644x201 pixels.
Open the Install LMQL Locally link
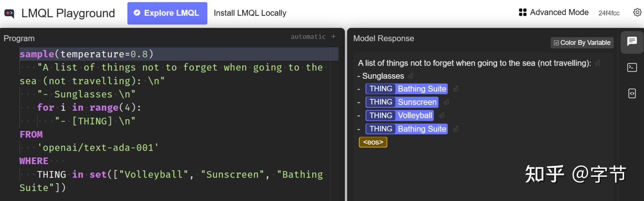pos(250,13)
